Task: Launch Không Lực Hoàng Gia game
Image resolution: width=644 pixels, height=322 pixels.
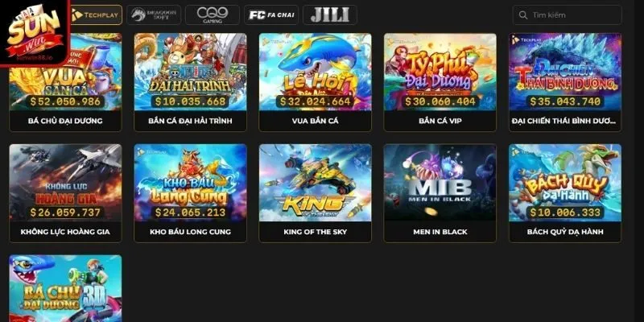Action: tap(65, 193)
